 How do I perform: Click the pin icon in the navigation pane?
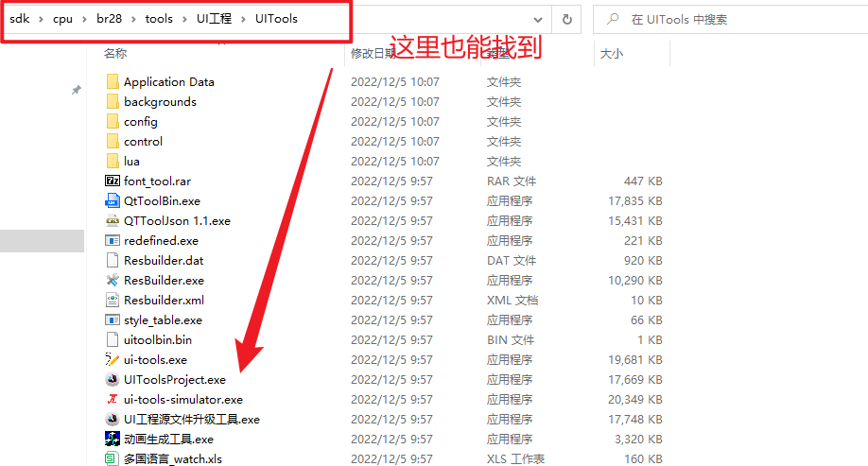tap(77, 90)
